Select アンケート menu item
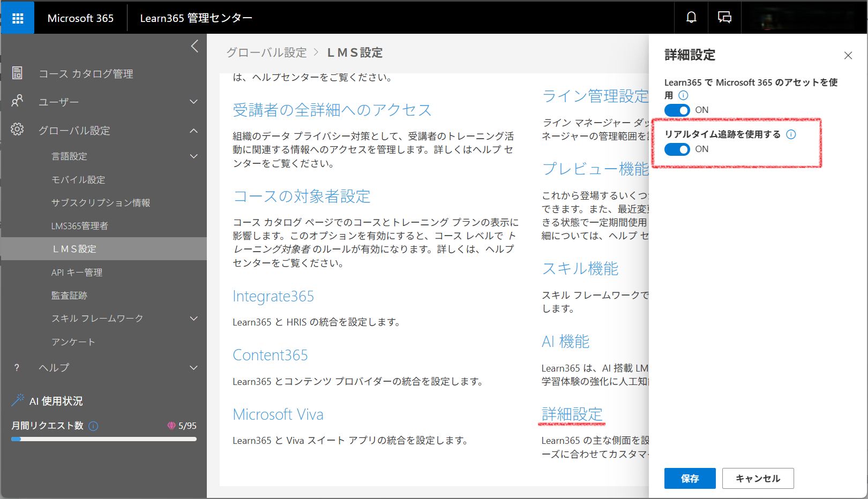Viewport: 868px width, 499px height. tap(73, 342)
